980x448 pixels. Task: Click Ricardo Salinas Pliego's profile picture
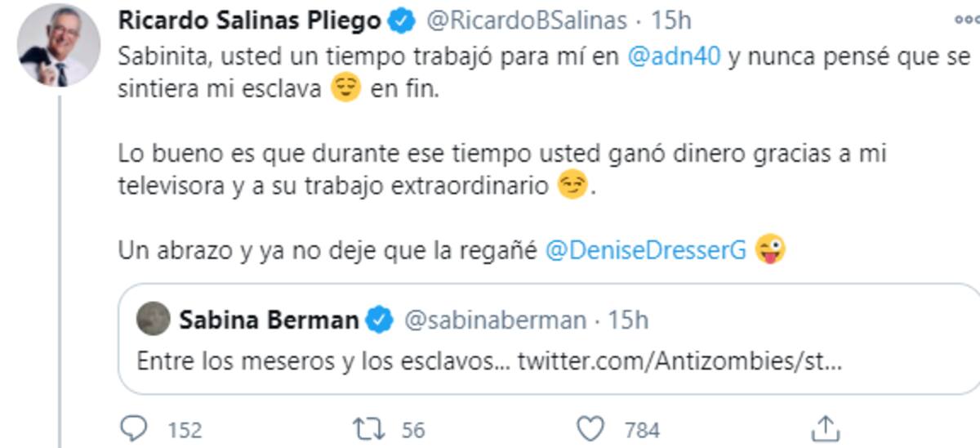pyautogui.click(x=58, y=49)
